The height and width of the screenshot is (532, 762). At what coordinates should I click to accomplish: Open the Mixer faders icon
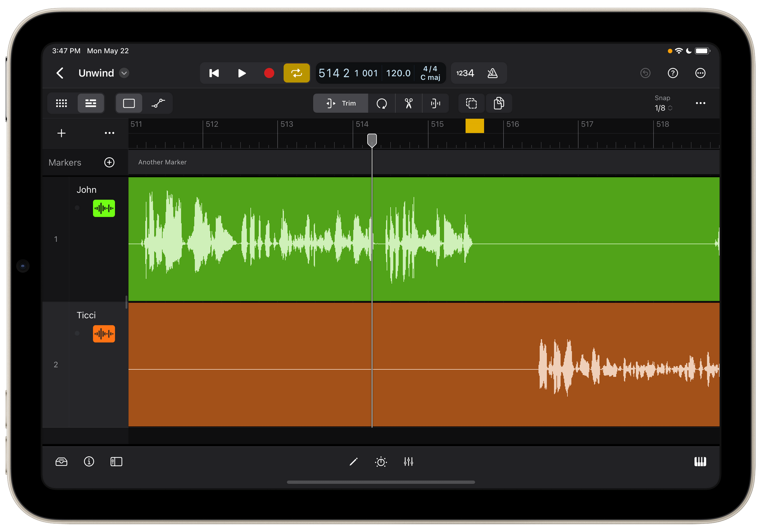[409, 462]
